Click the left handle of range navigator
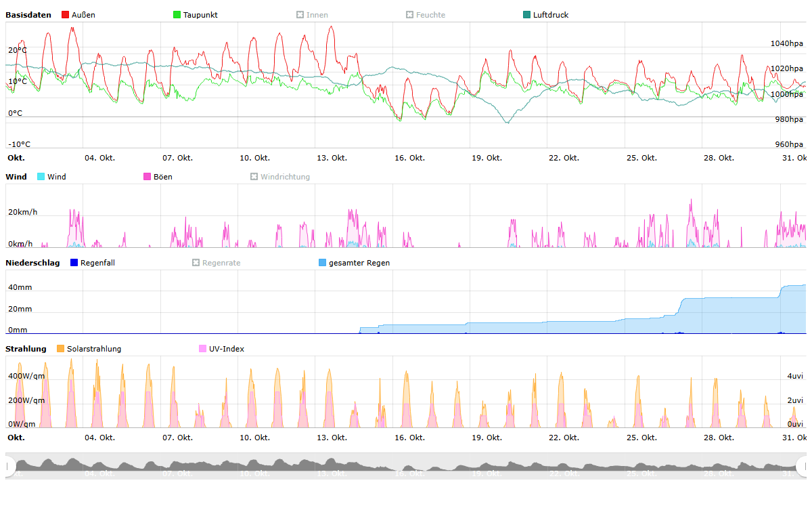The image size is (812, 508). pyautogui.click(x=9, y=466)
